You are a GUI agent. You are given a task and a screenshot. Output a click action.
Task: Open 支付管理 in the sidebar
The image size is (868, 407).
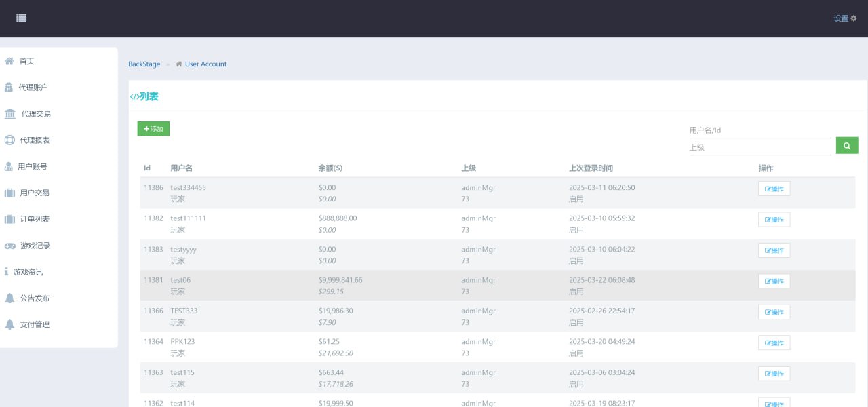35,324
